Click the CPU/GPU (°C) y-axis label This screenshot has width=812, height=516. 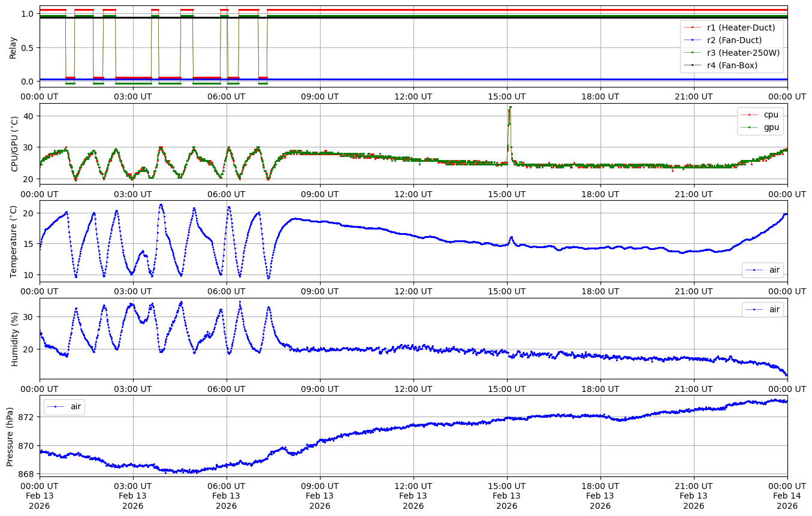tap(15, 144)
